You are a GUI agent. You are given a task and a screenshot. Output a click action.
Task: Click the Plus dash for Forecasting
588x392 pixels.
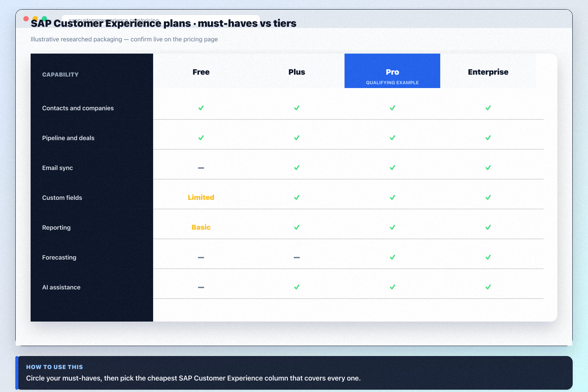(x=297, y=258)
